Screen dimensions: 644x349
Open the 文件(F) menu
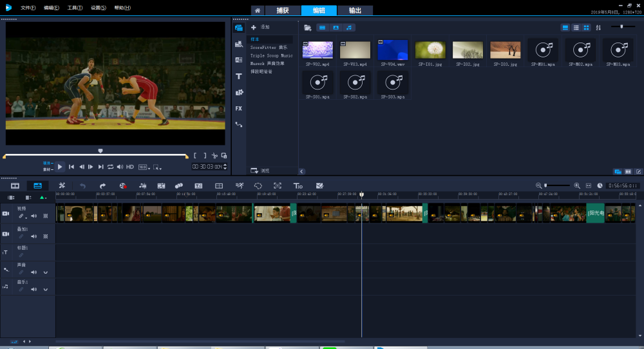pyautogui.click(x=28, y=8)
